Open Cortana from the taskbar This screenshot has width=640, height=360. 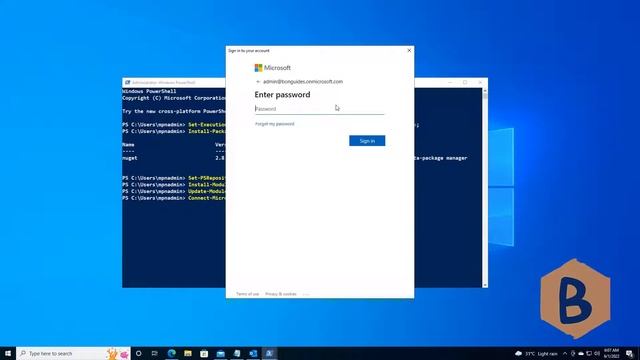(x=138, y=353)
